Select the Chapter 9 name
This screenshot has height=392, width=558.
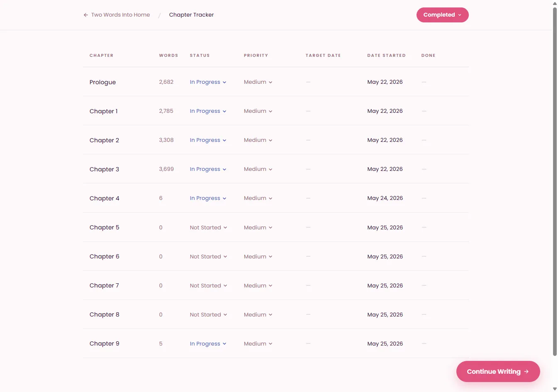(x=104, y=344)
